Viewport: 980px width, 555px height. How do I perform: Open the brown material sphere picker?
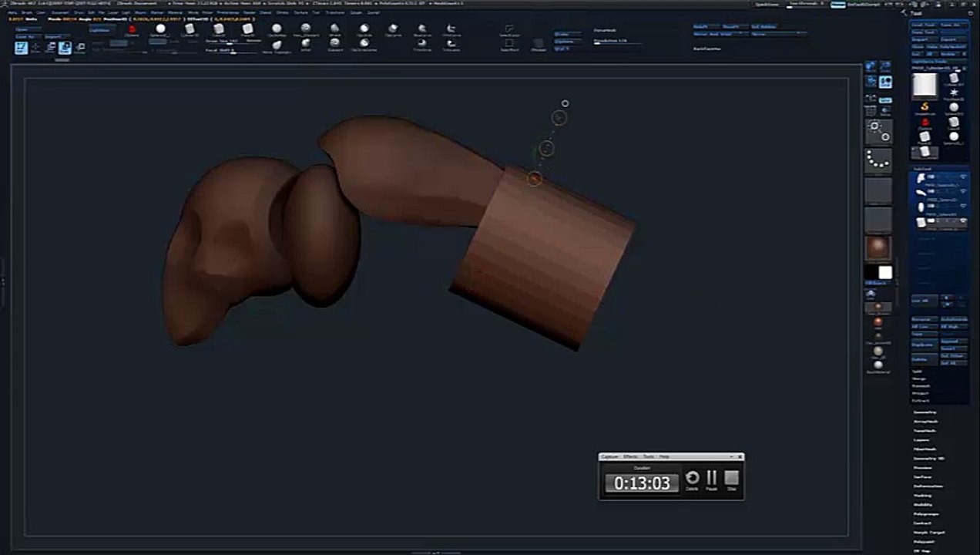tap(878, 248)
